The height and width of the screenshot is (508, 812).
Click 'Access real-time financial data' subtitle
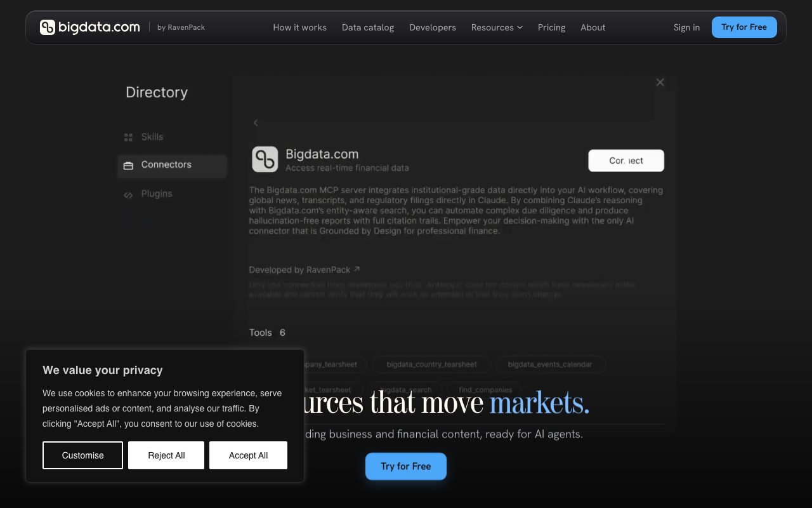[x=347, y=168]
